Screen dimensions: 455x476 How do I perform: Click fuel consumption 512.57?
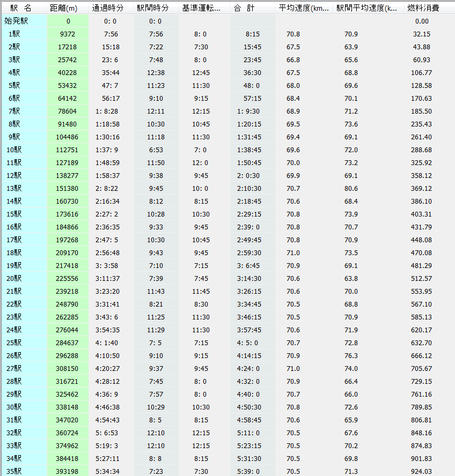pyautogui.click(x=421, y=278)
